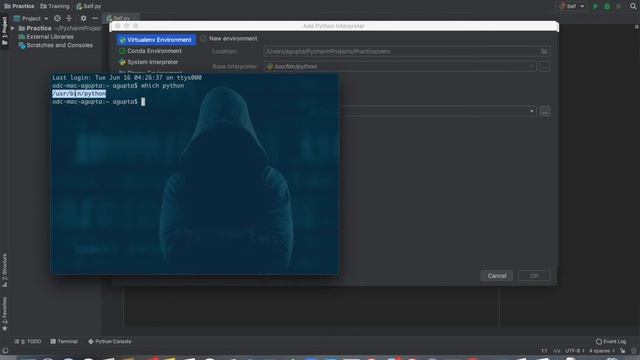The height and width of the screenshot is (360, 640).
Task: Open the Project panel settings gear
Action: pos(83,18)
